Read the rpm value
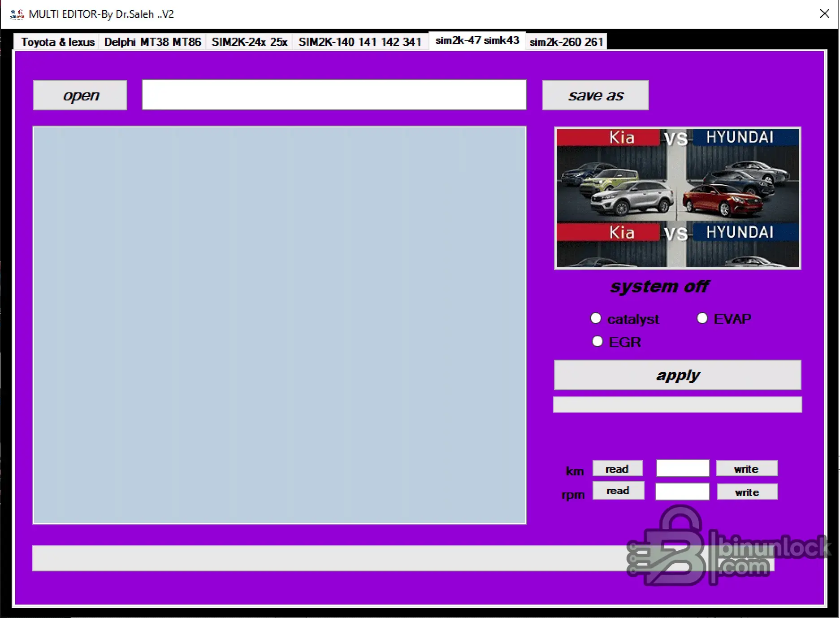The height and width of the screenshot is (618, 840). point(618,491)
